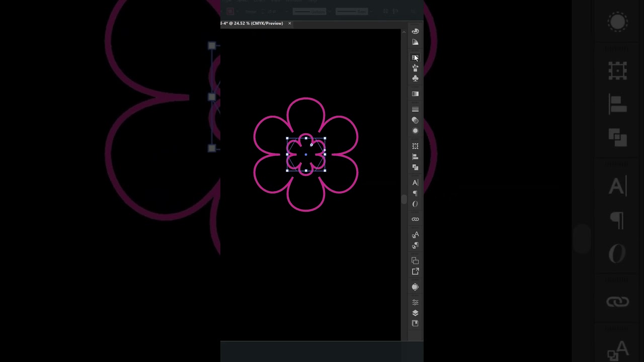
Task: Open the Asset Export panel icon
Action: [x=415, y=271]
